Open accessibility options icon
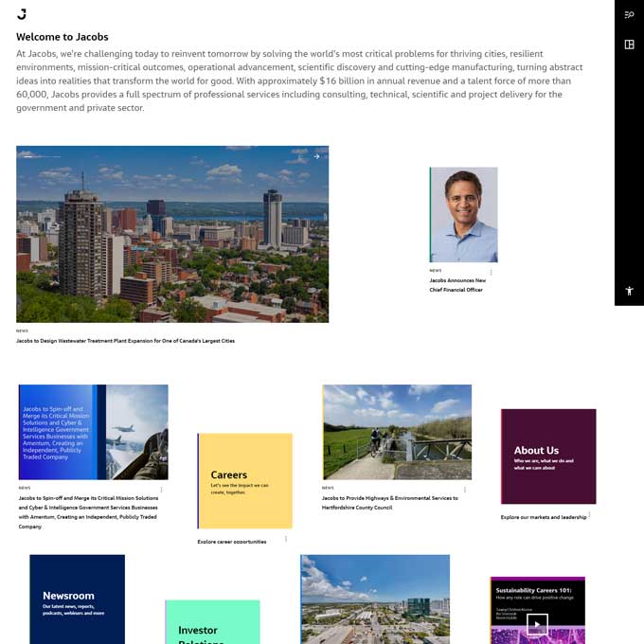This screenshot has width=644, height=644. click(x=629, y=291)
